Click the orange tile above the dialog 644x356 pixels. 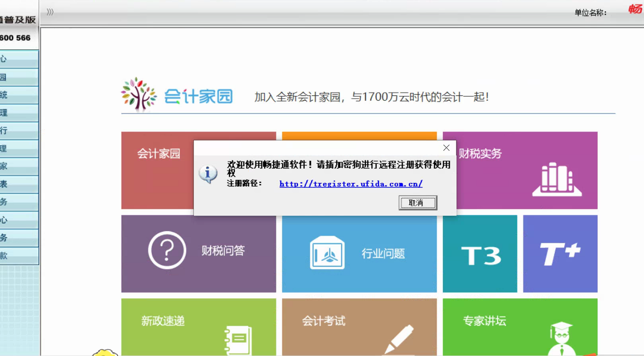pos(359,136)
